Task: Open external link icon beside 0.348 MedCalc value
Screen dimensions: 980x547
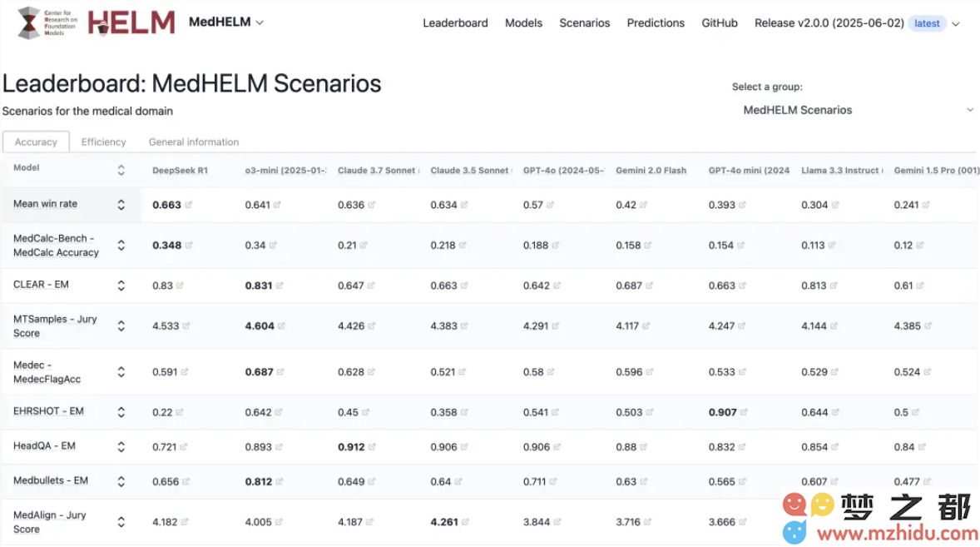Action: [x=189, y=245]
